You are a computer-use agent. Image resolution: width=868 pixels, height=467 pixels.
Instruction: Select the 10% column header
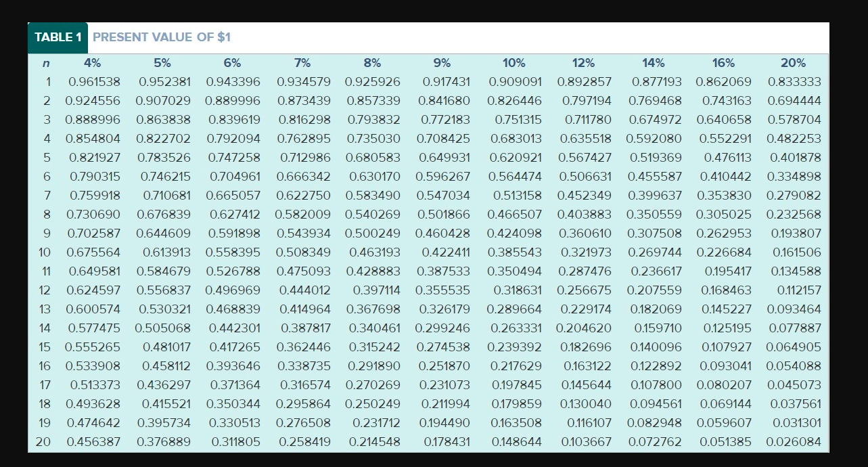tap(514, 63)
